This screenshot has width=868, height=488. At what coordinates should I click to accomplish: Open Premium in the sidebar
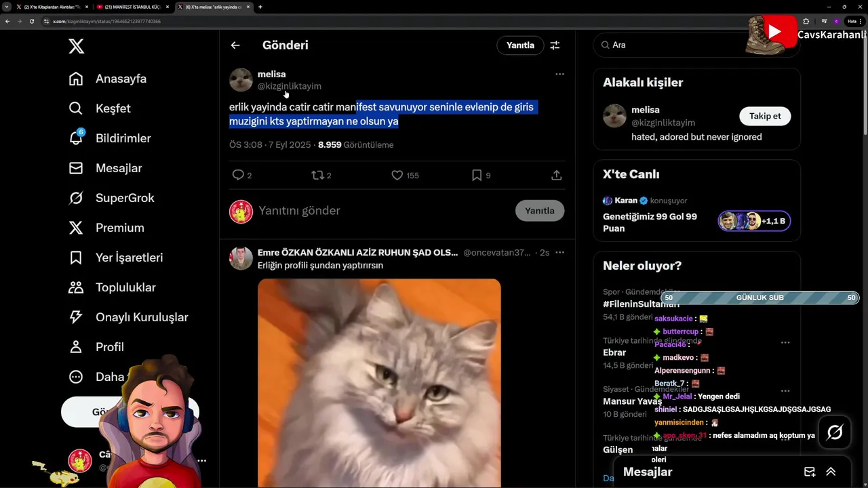106,228
